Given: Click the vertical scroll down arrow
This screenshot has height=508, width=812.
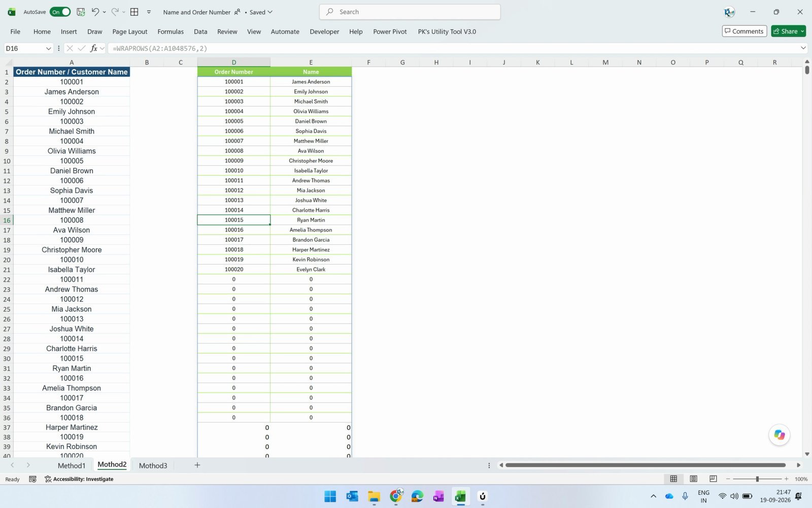Looking at the screenshot, I should click(807, 454).
